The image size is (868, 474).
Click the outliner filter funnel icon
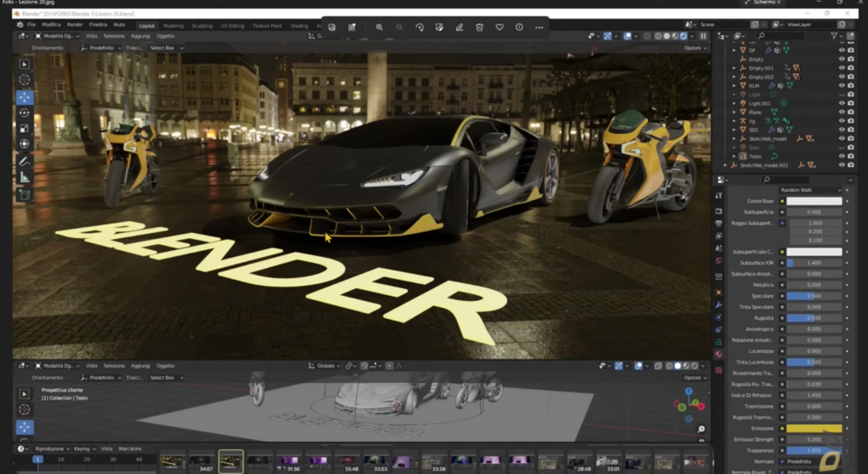[834, 36]
